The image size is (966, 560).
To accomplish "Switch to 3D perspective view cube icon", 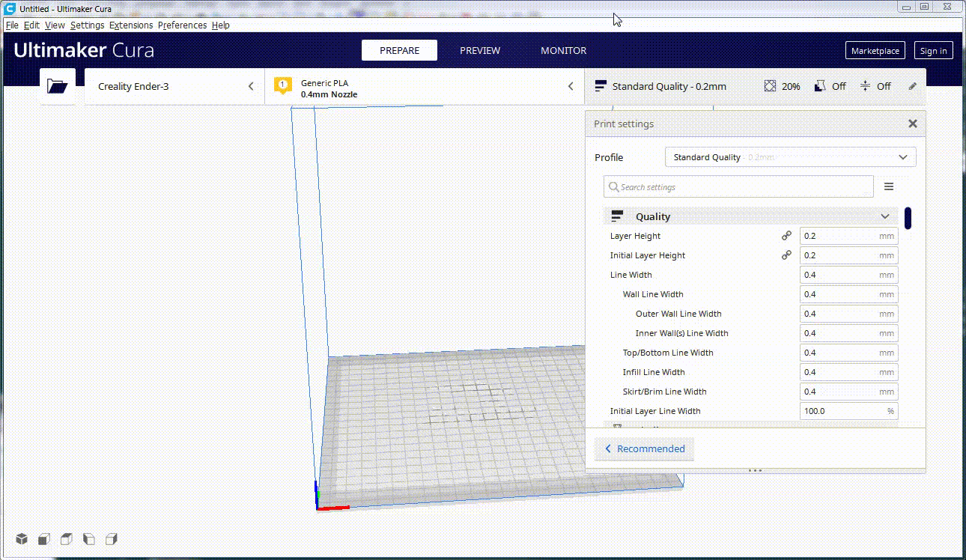I will tap(22, 539).
